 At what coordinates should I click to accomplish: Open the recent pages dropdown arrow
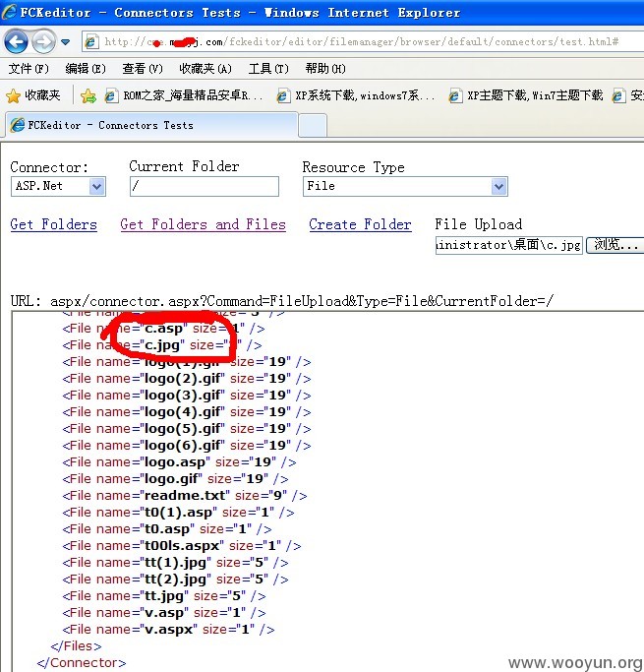point(66,42)
